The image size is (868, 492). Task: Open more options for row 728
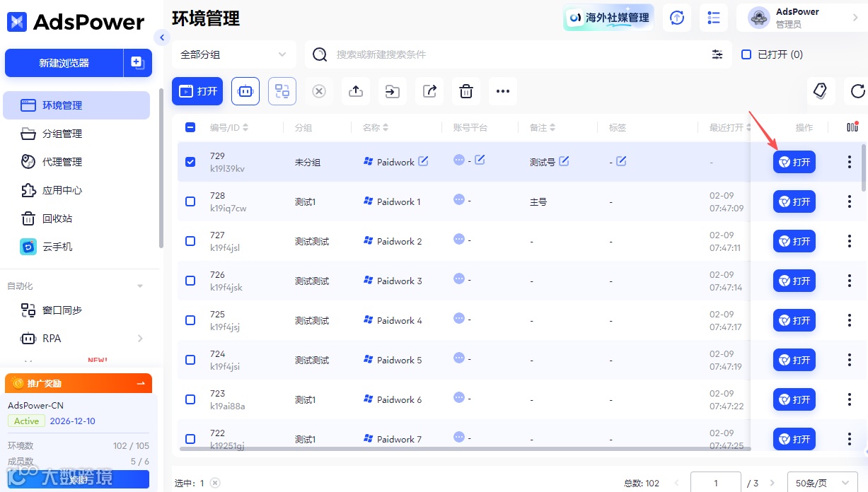[x=850, y=201]
